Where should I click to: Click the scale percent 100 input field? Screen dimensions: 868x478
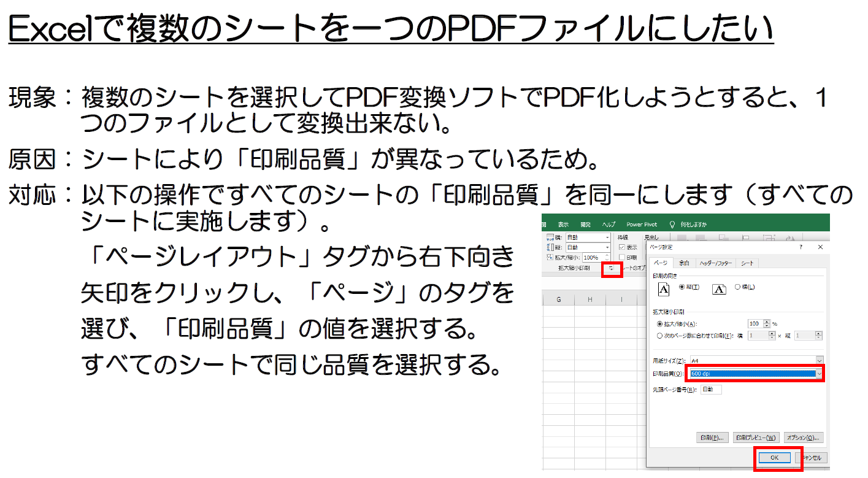tap(755, 324)
